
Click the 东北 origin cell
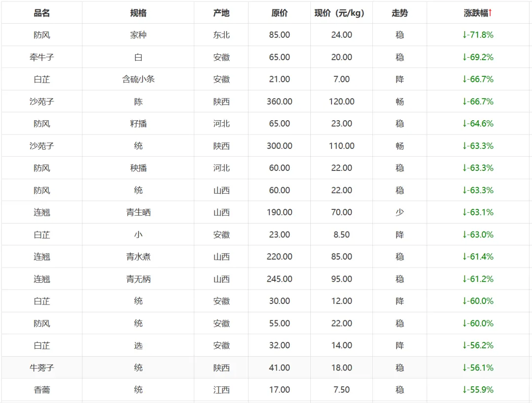221,35
